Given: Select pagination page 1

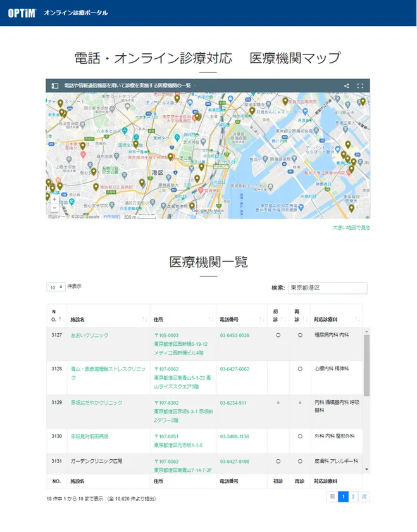Looking at the screenshot, I should click(344, 497).
